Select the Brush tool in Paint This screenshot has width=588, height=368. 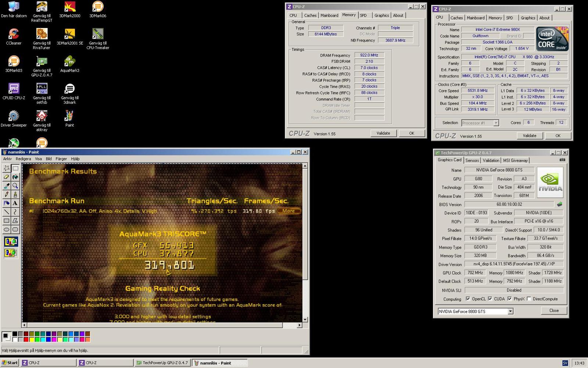(x=15, y=194)
